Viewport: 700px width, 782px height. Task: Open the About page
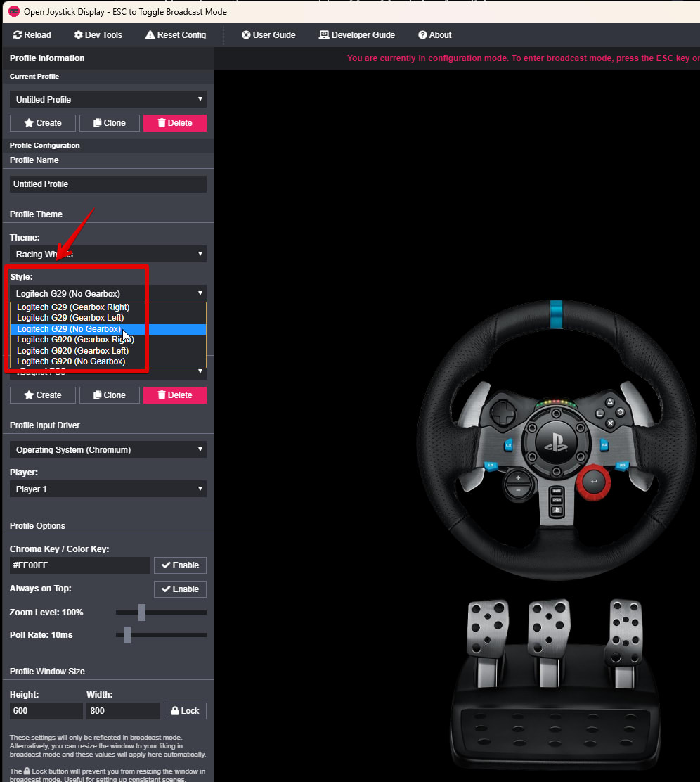tap(435, 35)
